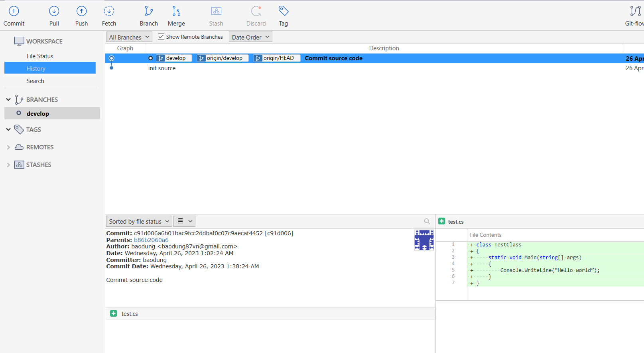Collapse the BRANCHES section
This screenshot has width=644, height=353.
tap(8, 99)
